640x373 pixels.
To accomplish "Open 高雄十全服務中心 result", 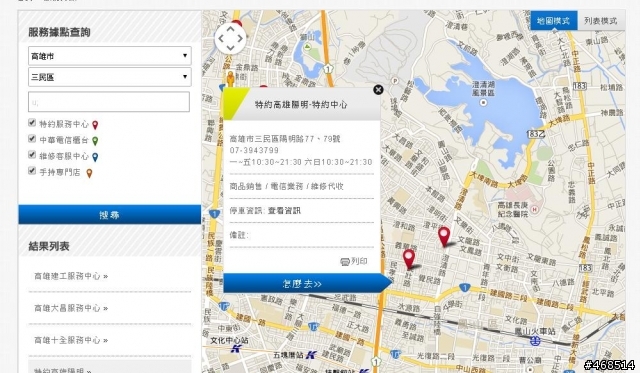I will (x=71, y=340).
